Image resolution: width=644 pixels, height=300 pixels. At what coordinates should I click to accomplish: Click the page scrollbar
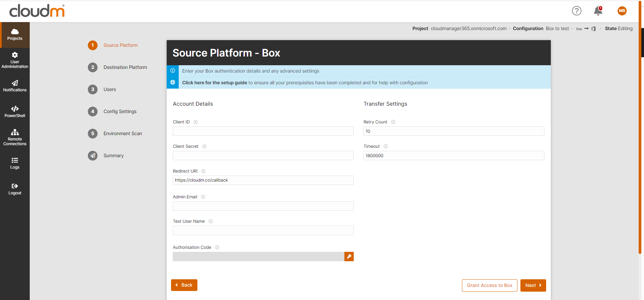click(x=639, y=127)
